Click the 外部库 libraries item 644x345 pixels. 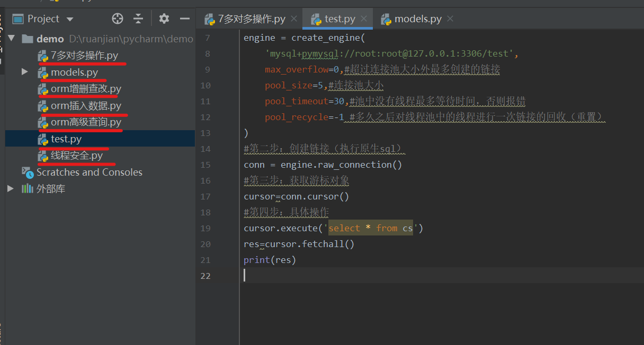coord(51,188)
